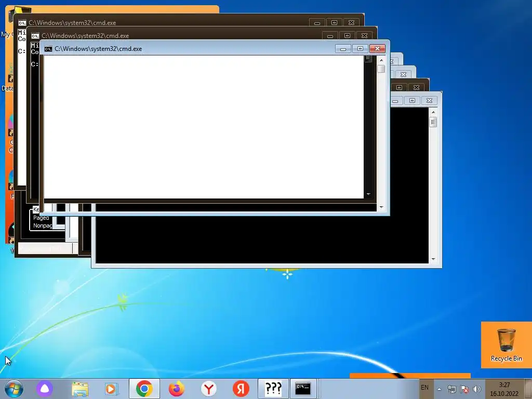Open the volume speaker tray icon
This screenshot has height=399, width=532.
coord(477,389)
